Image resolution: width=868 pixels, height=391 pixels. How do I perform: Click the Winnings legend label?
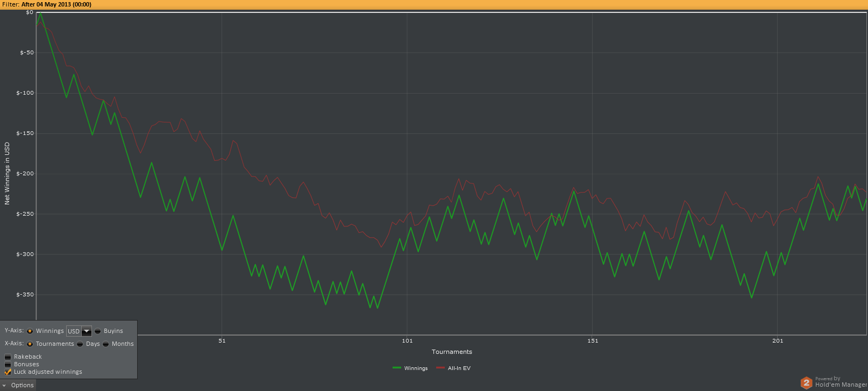[x=416, y=368]
